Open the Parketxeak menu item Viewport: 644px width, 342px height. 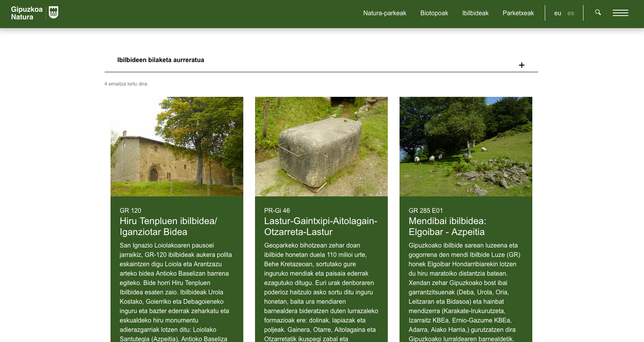pos(518,13)
